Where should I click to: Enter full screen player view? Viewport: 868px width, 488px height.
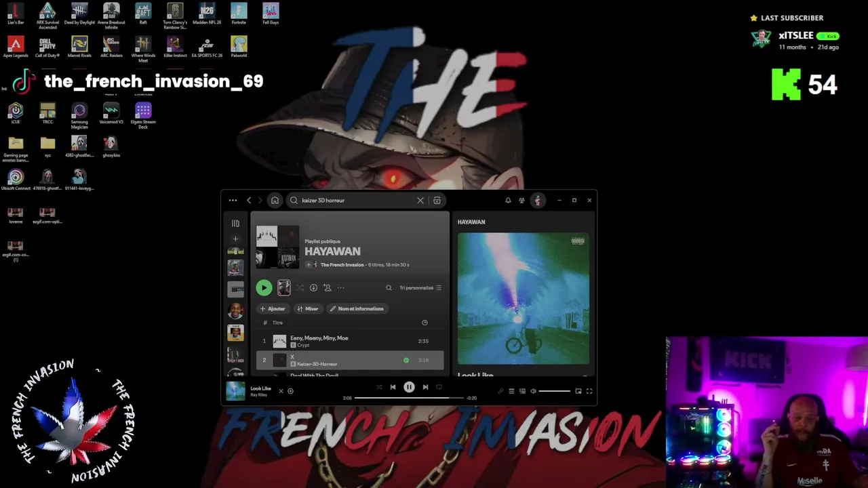click(589, 391)
